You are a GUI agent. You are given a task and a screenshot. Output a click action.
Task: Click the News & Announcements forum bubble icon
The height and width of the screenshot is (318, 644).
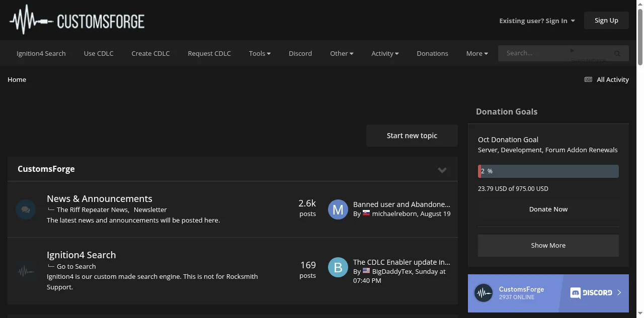(x=26, y=209)
